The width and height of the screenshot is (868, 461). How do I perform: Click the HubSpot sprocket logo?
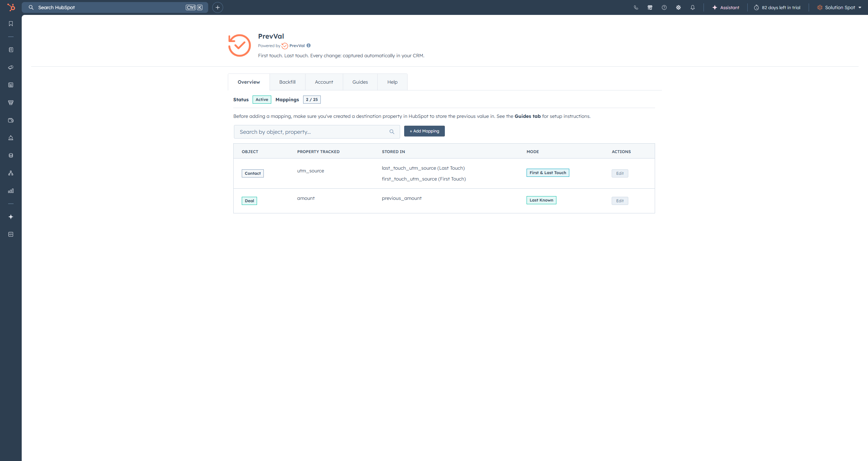11,7
